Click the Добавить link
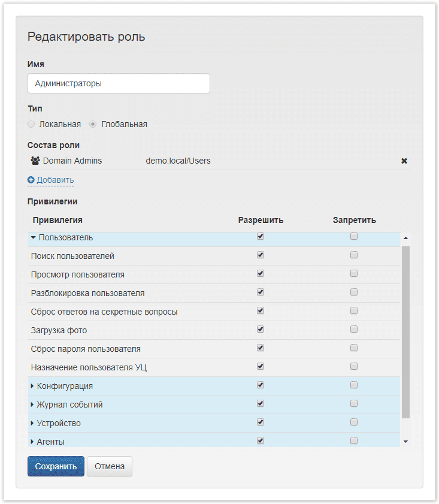439x504 pixels. [x=55, y=180]
